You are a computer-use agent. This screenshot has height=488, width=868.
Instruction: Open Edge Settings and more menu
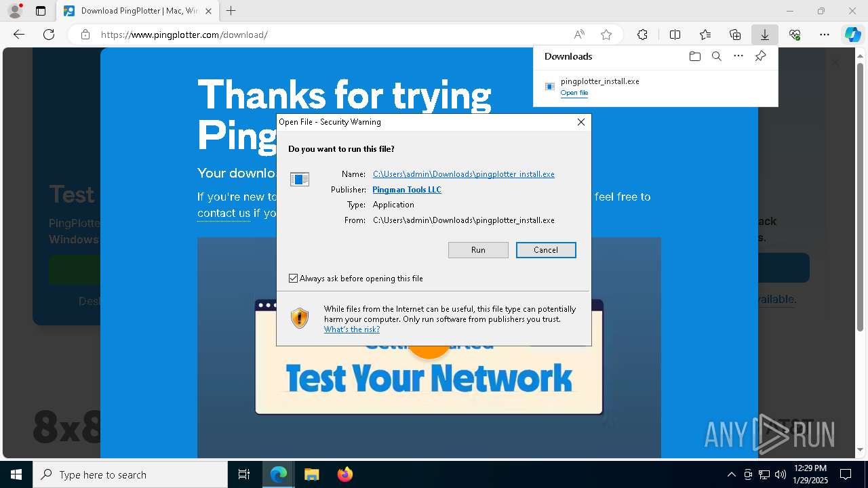825,35
